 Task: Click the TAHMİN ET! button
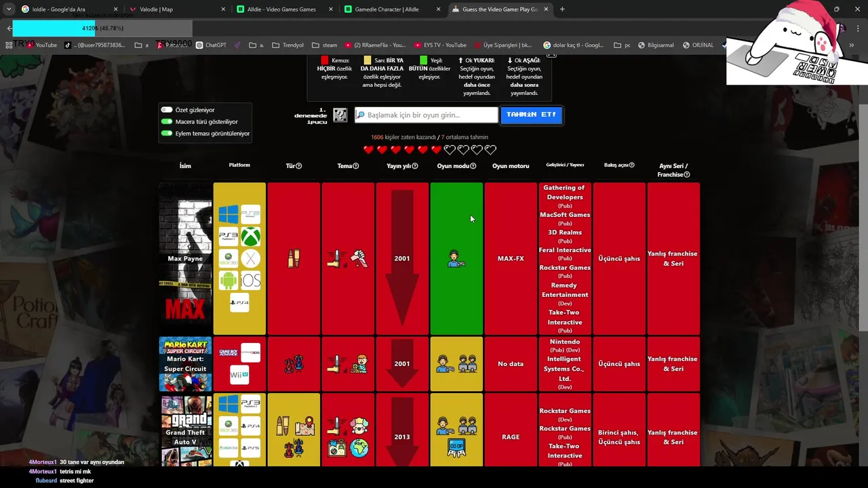point(531,115)
